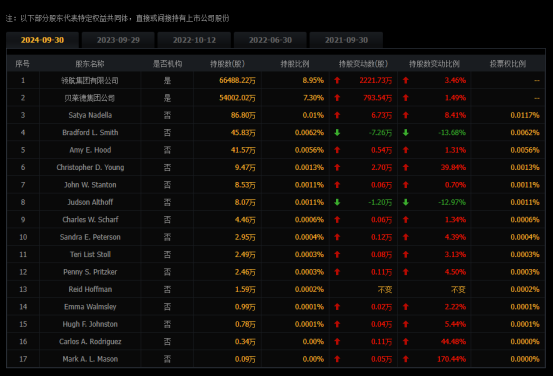
Task: Switch to the 2023-09-29 tab
Action: pyautogui.click(x=118, y=40)
